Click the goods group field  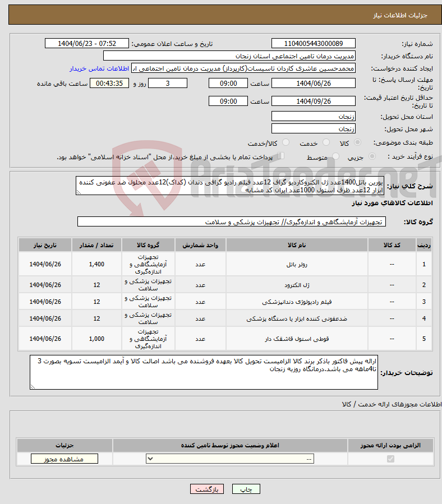point(232,222)
